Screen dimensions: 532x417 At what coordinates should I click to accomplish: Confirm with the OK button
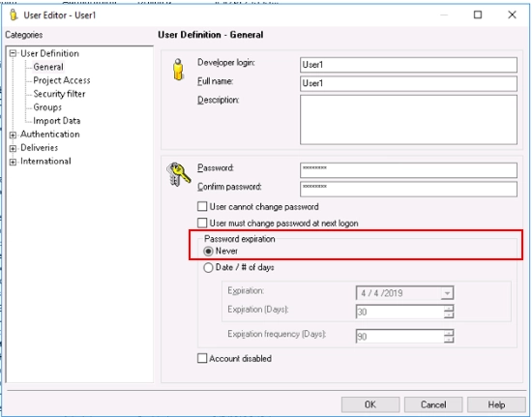click(370, 404)
